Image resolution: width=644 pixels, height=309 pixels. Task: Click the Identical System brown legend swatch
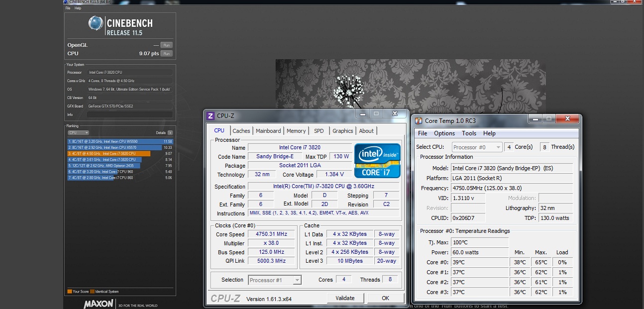pyautogui.click(x=92, y=292)
